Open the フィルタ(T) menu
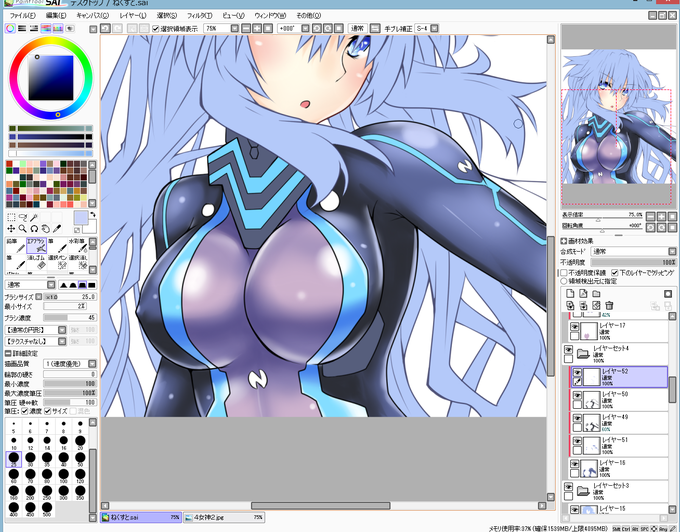The height and width of the screenshot is (532, 680). click(199, 16)
